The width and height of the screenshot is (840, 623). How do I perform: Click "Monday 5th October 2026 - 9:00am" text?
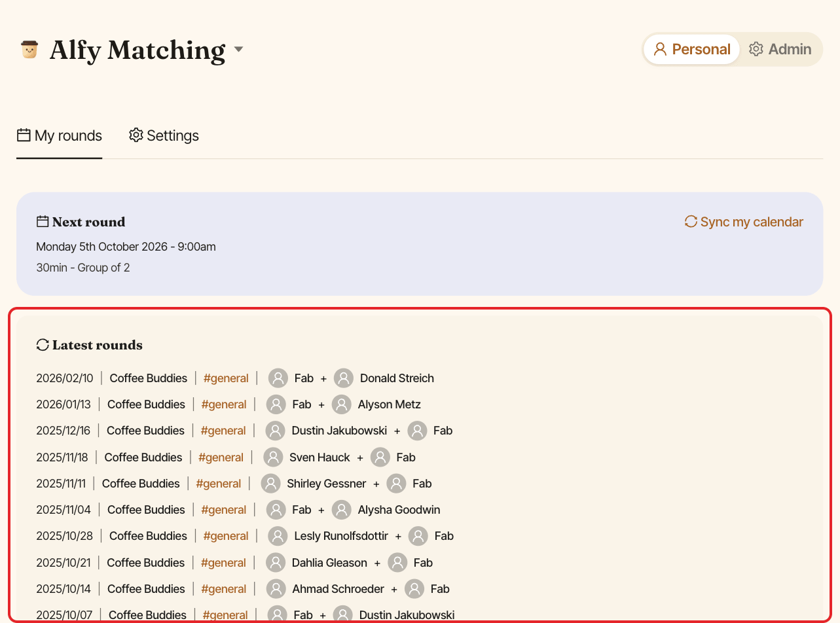click(126, 247)
